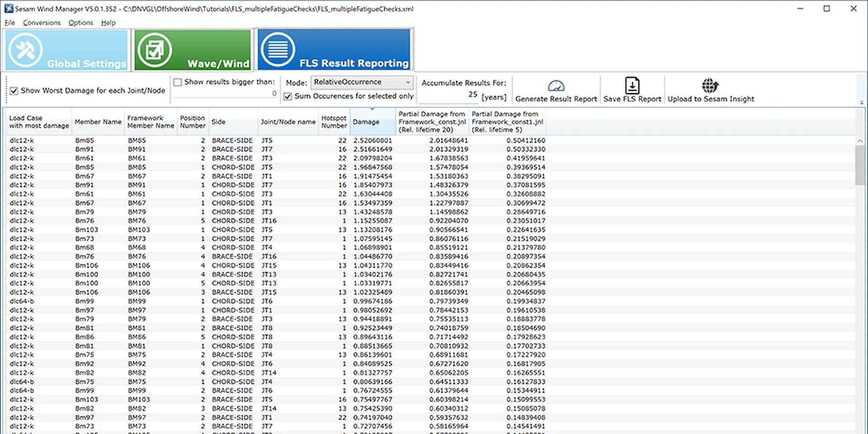This screenshot has height=434, width=868.
Task: Select the FLS Result Reporting icon
Action: 278,50
